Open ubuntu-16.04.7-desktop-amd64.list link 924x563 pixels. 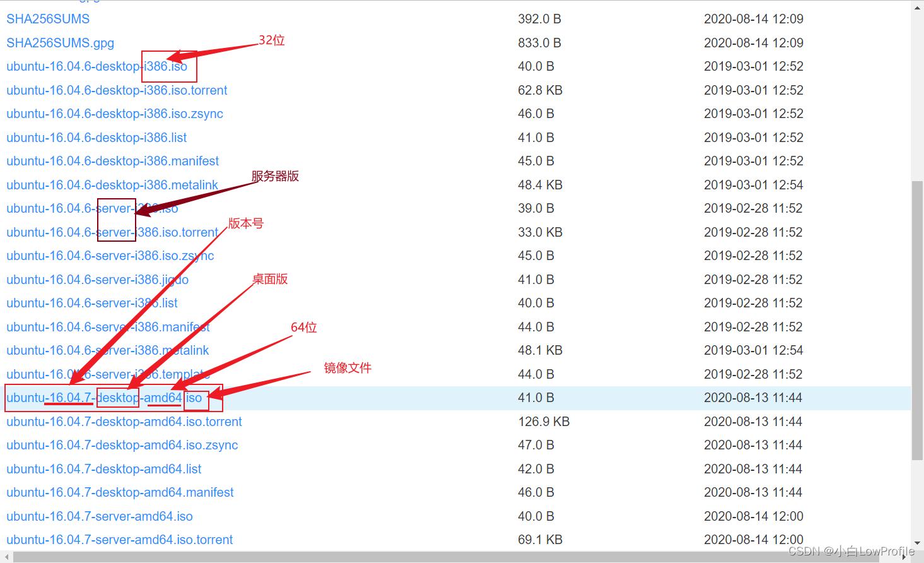pos(104,469)
